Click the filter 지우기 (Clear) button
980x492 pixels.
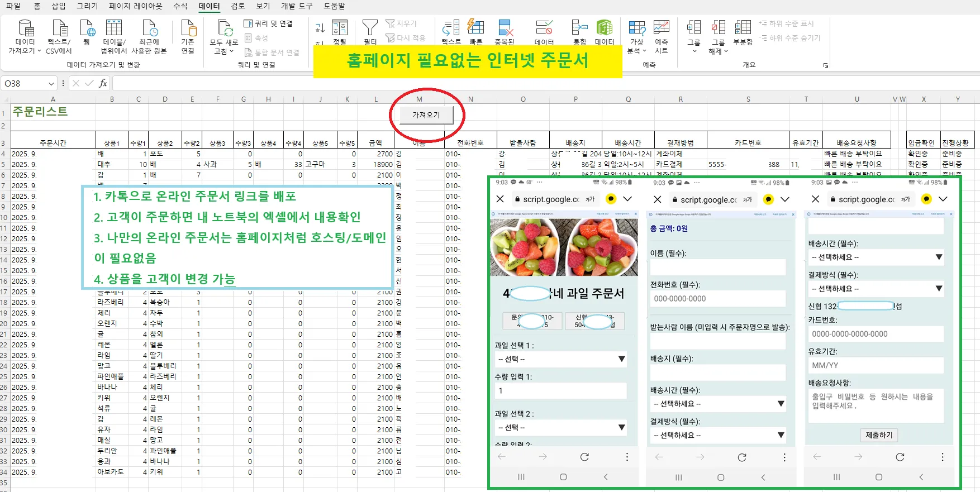(401, 23)
